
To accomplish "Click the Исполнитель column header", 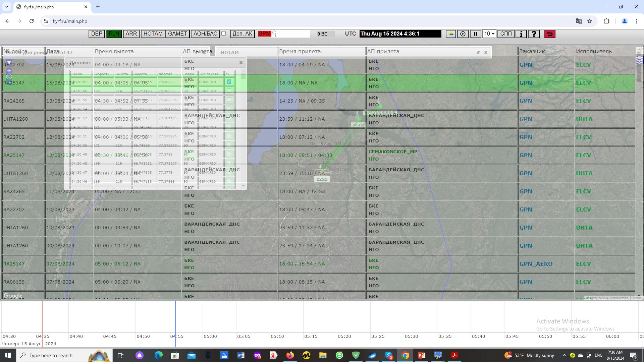I will (605, 51).
